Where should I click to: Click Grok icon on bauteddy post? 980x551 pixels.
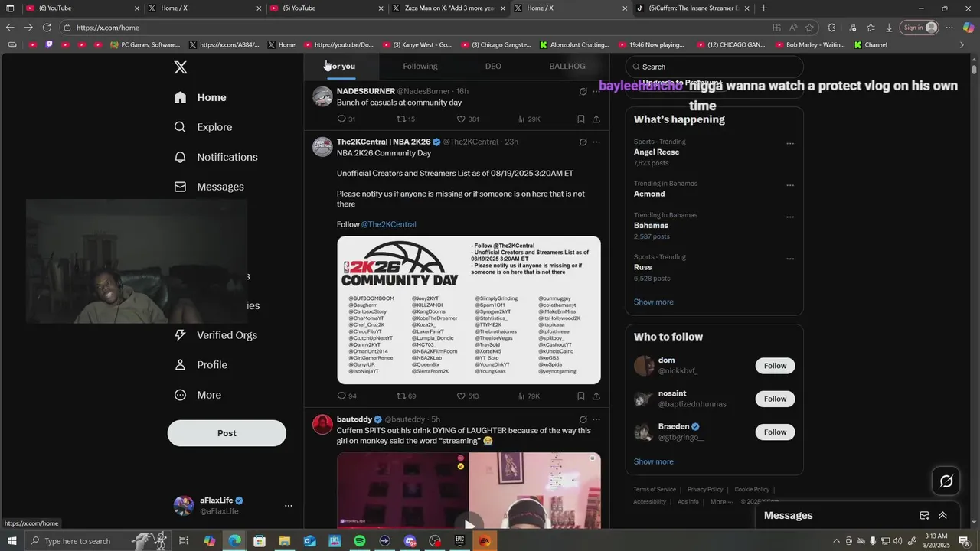pyautogui.click(x=583, y=419)
